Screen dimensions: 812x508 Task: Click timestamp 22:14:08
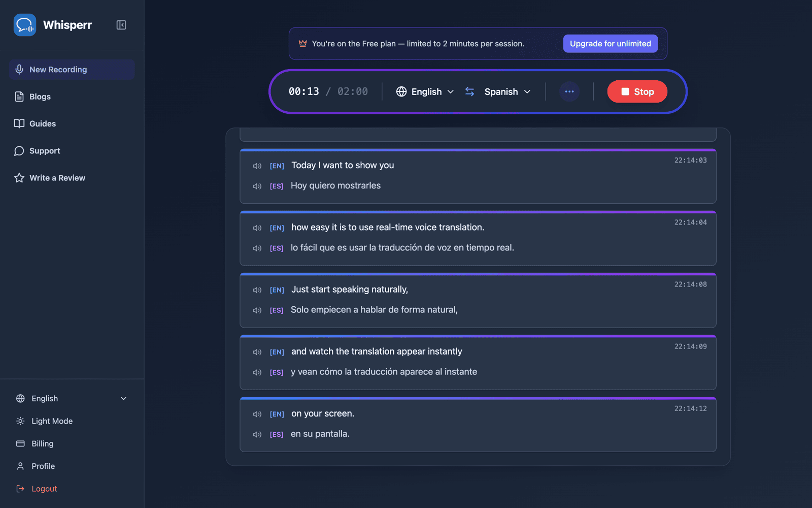[690, 284]
